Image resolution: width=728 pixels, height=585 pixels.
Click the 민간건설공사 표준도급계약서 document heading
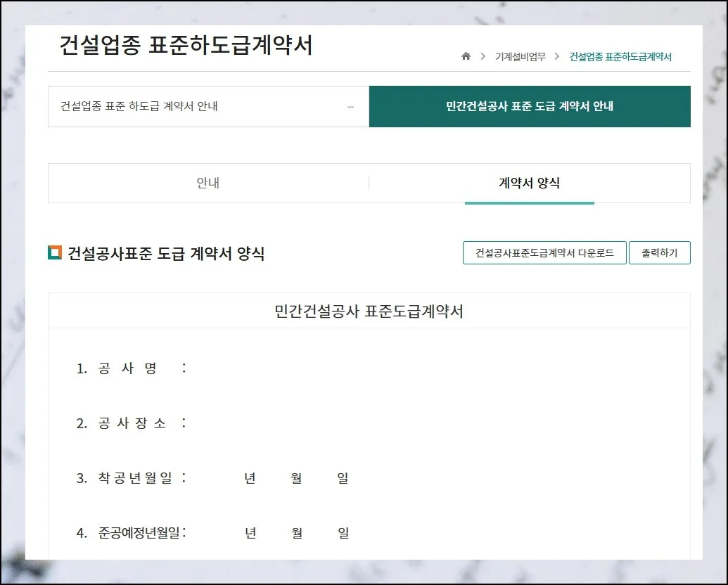pyautogui.click(x=369, y=311)
